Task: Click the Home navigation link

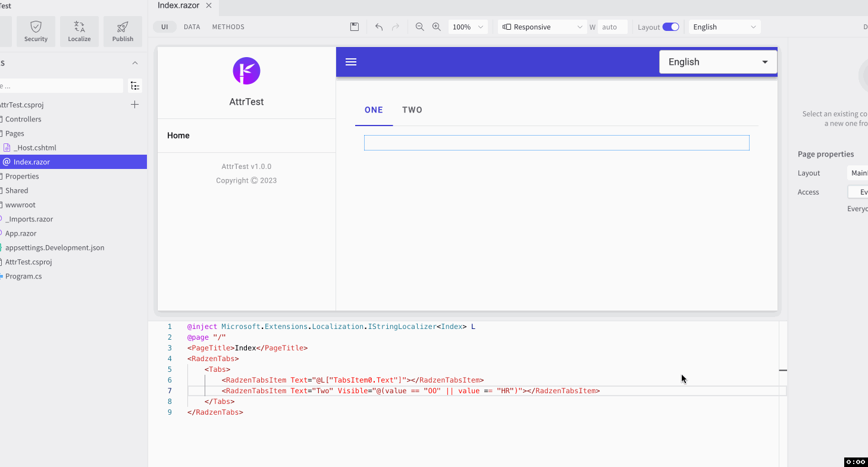Action: [178, 136]
